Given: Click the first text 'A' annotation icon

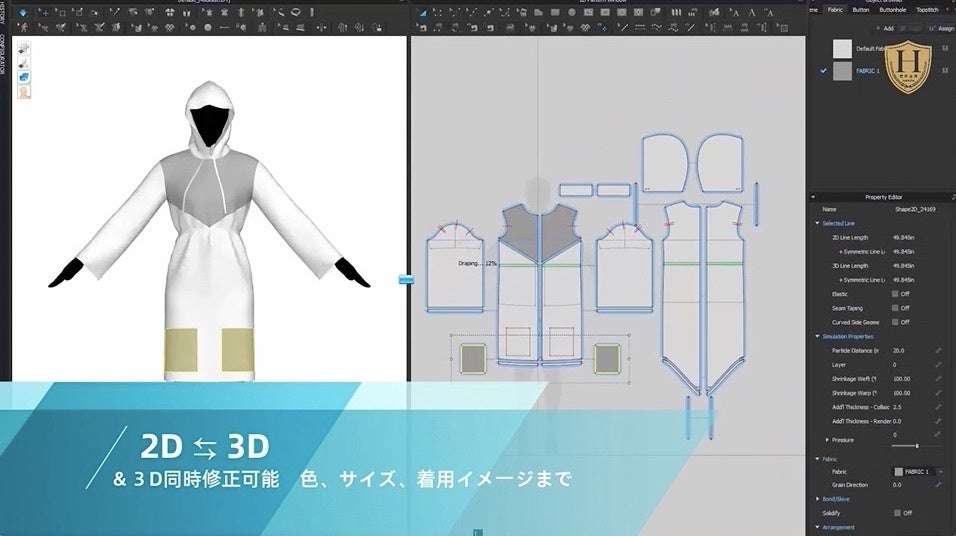Looking at the screenshot, I should point(735,13).
